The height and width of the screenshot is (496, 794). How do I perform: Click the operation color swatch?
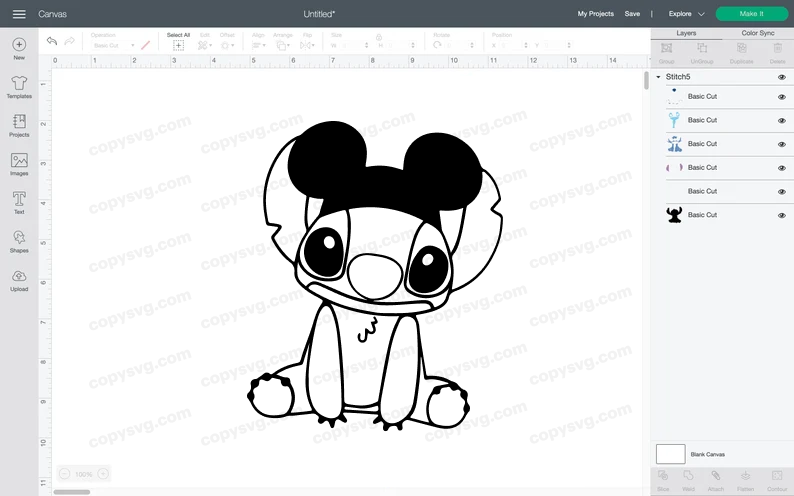145,46
